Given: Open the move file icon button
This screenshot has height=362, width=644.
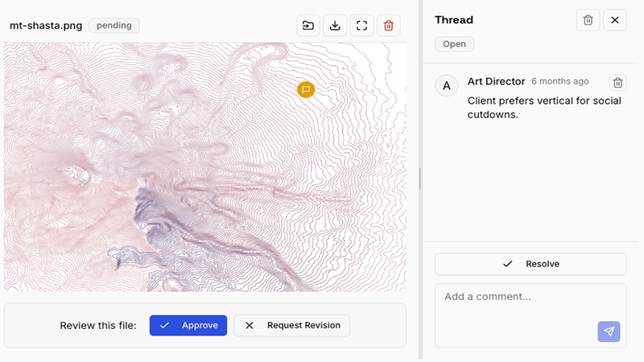Looking at the screenshot, I should click(x=308, y=26).
